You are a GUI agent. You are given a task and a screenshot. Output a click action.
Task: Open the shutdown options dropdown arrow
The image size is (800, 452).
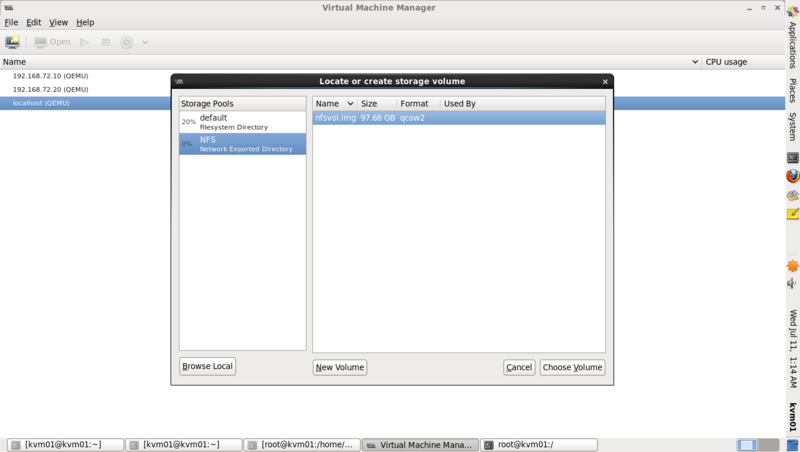tap(145, 42)
